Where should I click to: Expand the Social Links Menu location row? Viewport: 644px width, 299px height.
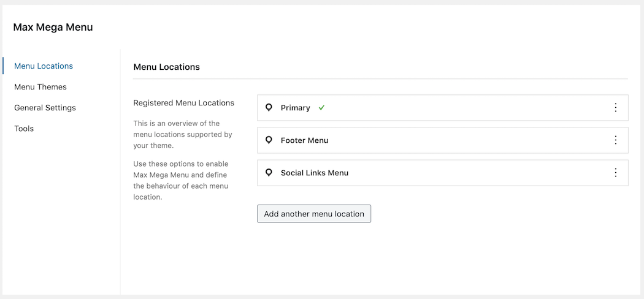click(x=442, y=173)
